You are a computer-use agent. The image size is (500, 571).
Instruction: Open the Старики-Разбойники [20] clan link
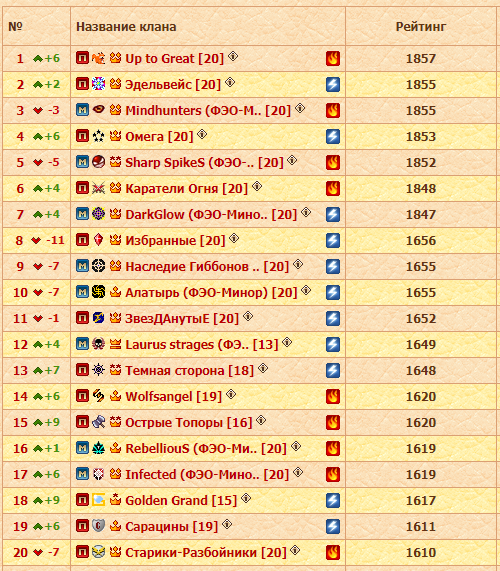(x=206, y=552)
